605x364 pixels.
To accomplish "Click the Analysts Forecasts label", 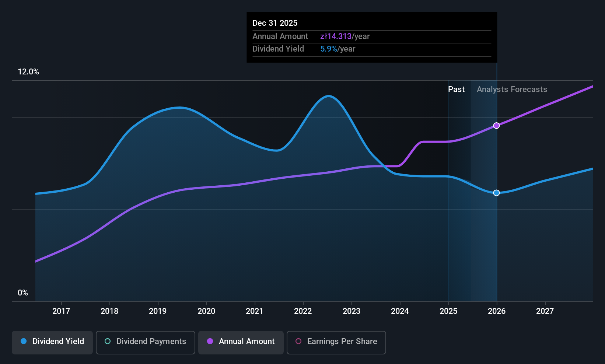I will click(512, 89).
